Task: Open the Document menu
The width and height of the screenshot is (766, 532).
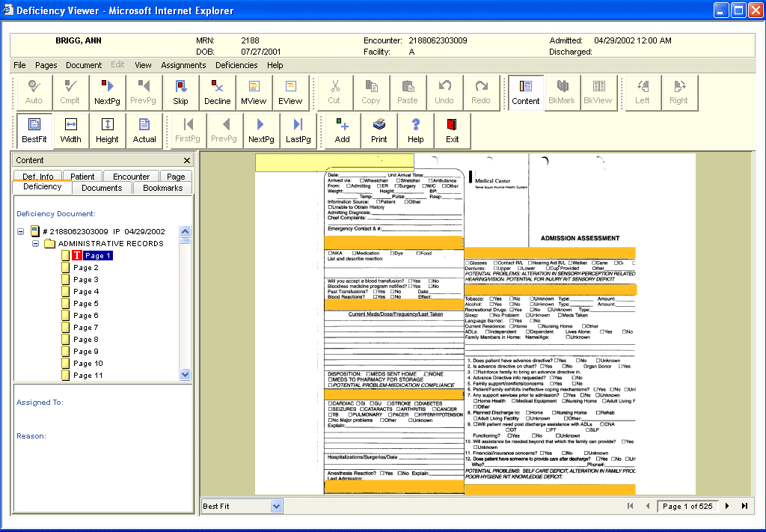Action: click(x=84, y=65)
